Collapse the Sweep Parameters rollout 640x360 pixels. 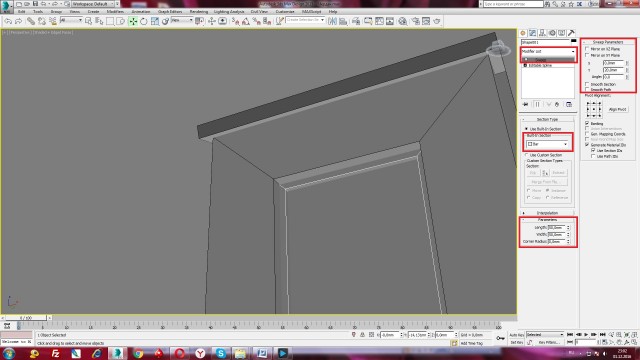(608, 42)
